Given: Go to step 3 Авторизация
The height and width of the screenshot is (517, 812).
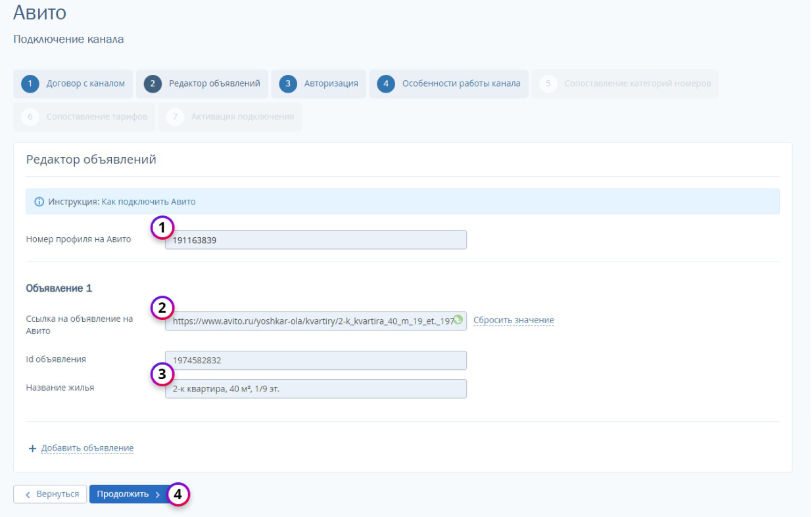Looking at the screenshot, I should 319,84.
